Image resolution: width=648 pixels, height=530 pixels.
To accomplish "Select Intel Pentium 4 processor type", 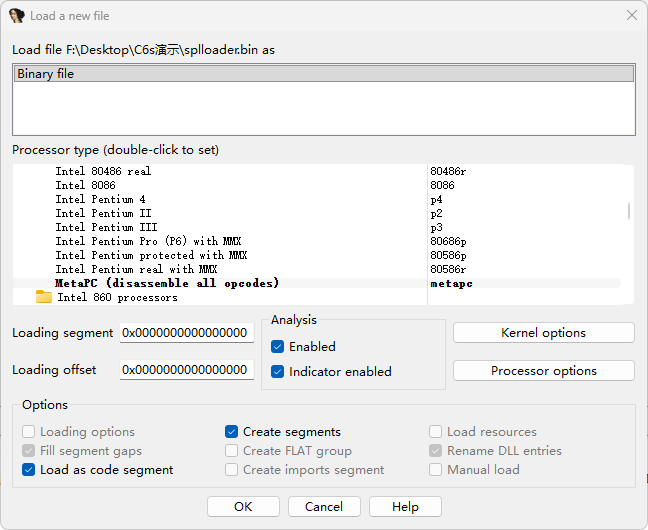I will (x=100, y=199).
